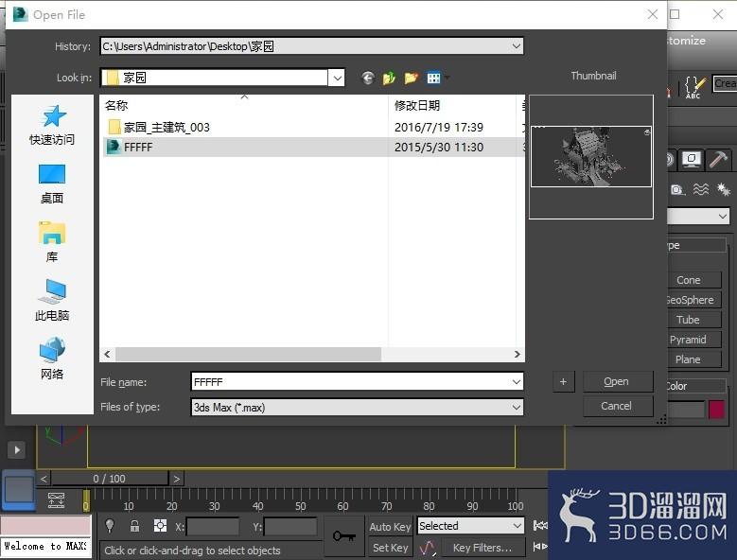
Task: Go up one folder level icon
Action: (x=389, y=78)
